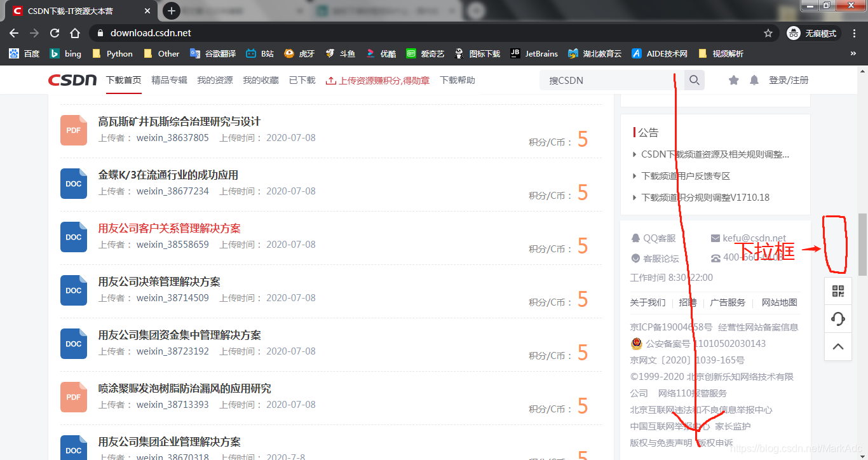Open 用友公司集团资金集中管理解决方案 resource
The width and height of the screenshot is (868, 460).
pyautogui.click(x=180, y=335)
